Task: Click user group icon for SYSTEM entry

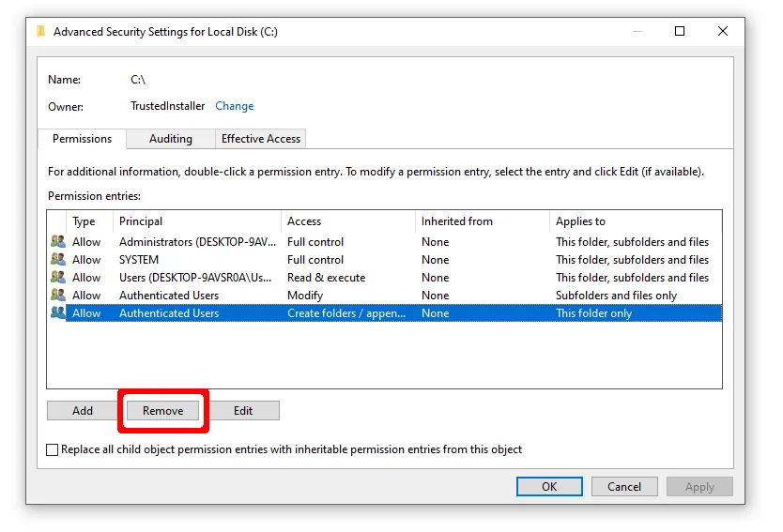Action: pos(58,260)
